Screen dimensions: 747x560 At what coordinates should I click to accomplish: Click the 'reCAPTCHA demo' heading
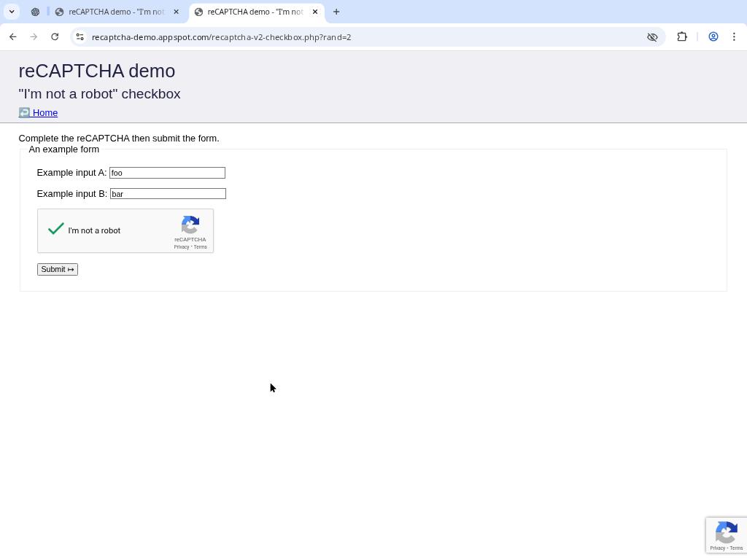[97, 71]
